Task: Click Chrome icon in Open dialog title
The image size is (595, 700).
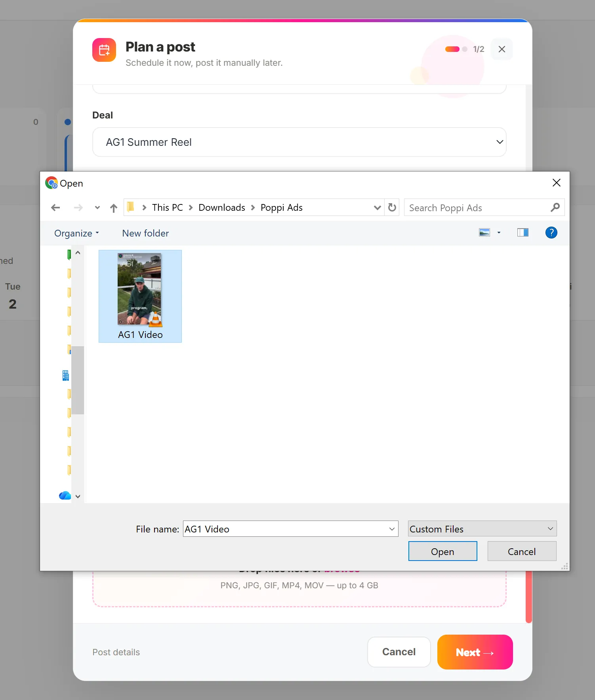Action: [x=51, y=183]
